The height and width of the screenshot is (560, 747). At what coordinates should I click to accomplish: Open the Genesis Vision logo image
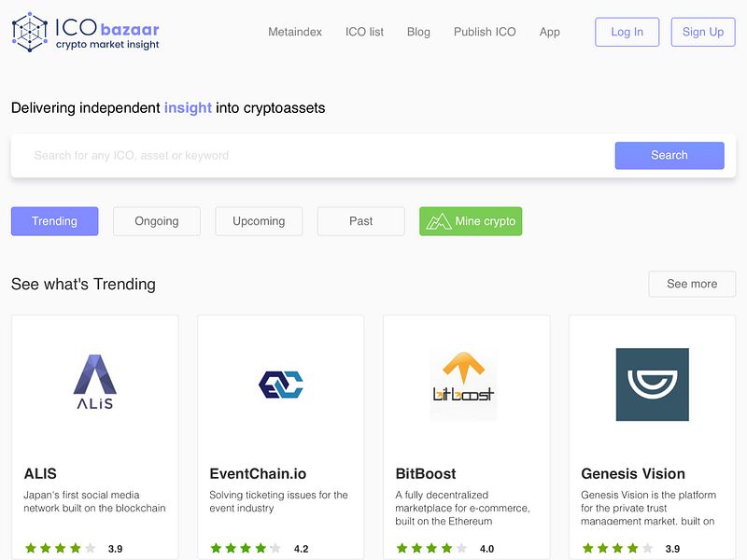(x=652, y=385)
